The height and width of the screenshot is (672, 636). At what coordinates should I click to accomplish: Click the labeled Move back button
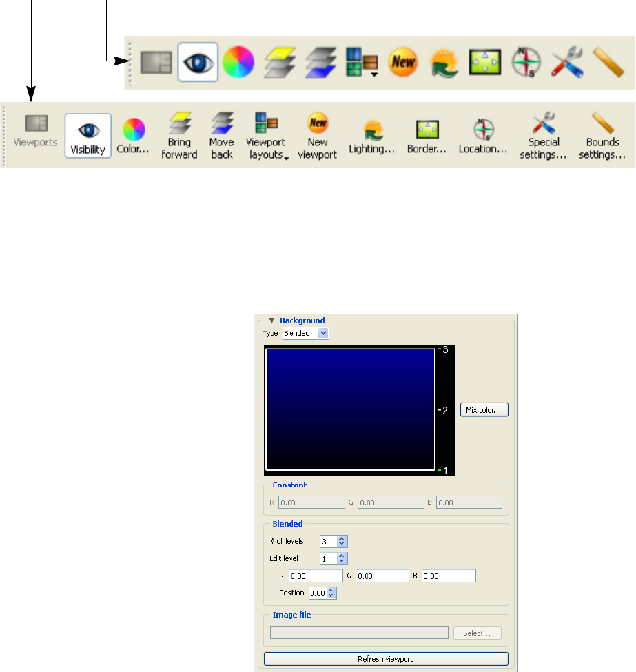tap(222, 135)
